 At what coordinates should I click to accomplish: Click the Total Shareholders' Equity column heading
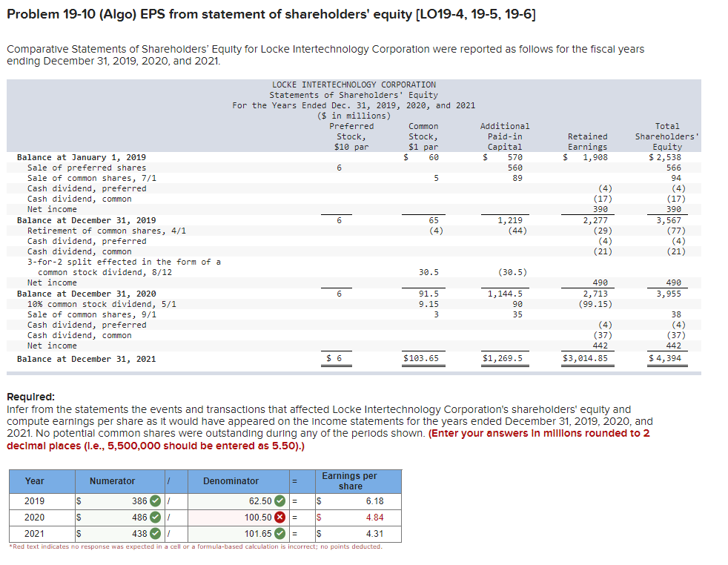666,136
